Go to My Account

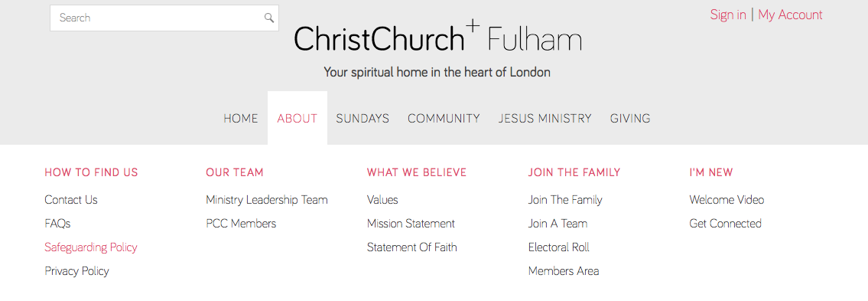point(790,15)
